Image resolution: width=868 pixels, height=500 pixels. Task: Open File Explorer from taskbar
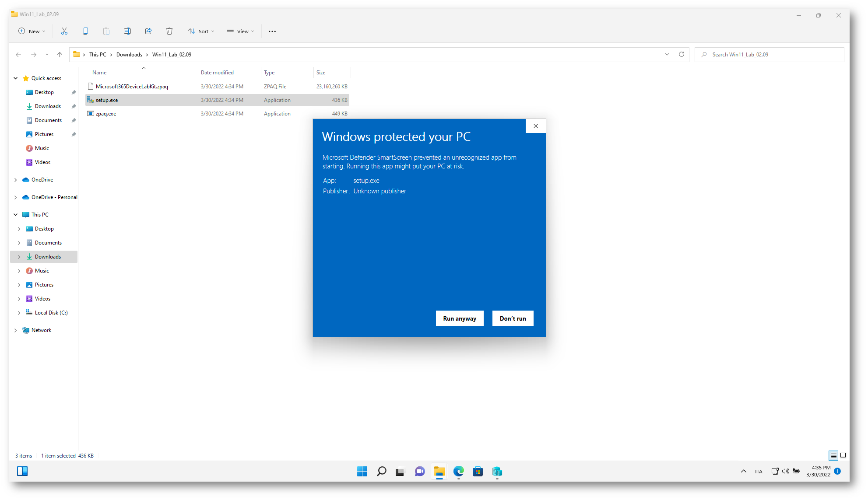[439, 472]
